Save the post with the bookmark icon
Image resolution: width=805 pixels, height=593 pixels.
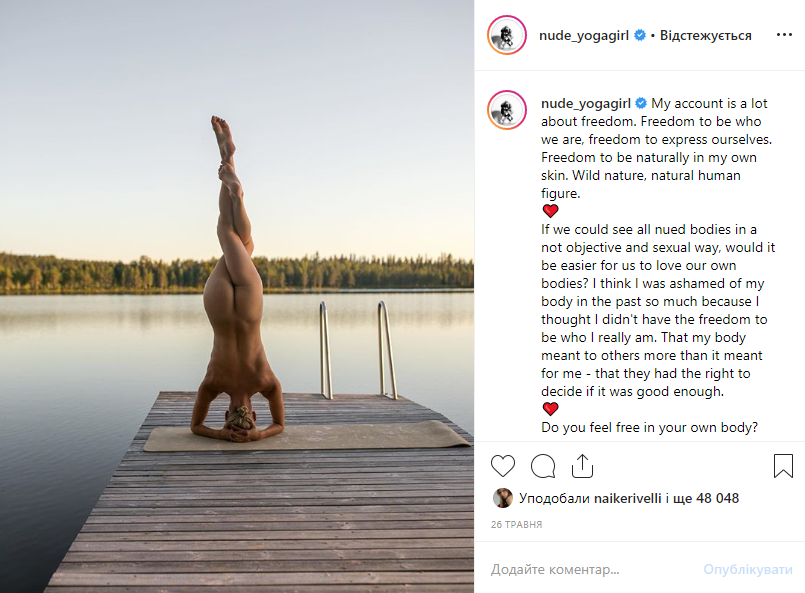(x=784, y=466)
